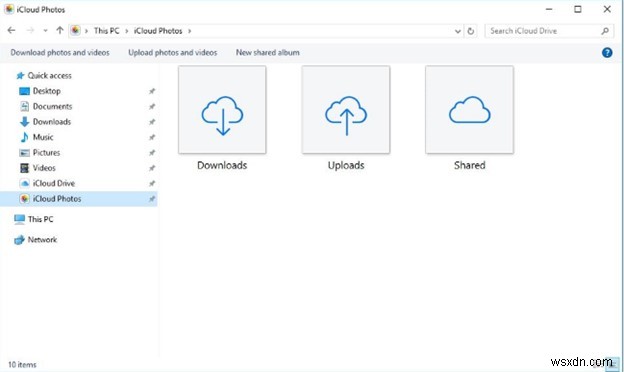Select iCloud Photos in the sidebar
The image size is (624, 372).
78,199
